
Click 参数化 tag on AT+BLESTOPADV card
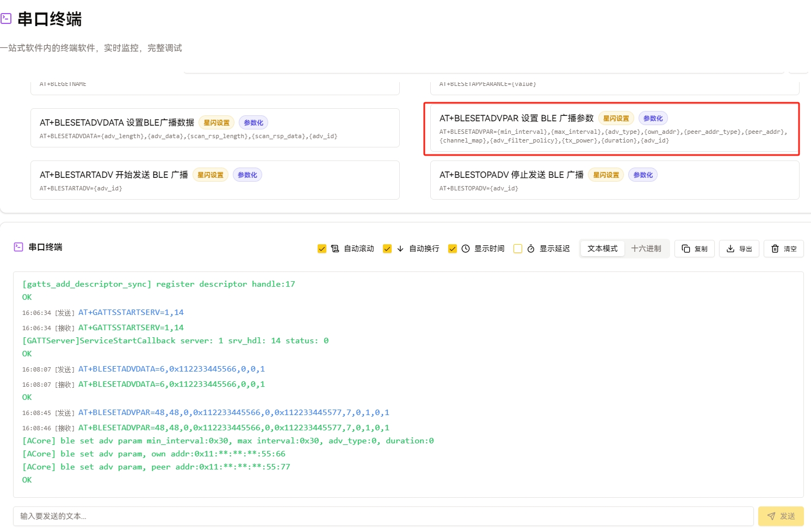coord(643,175)
